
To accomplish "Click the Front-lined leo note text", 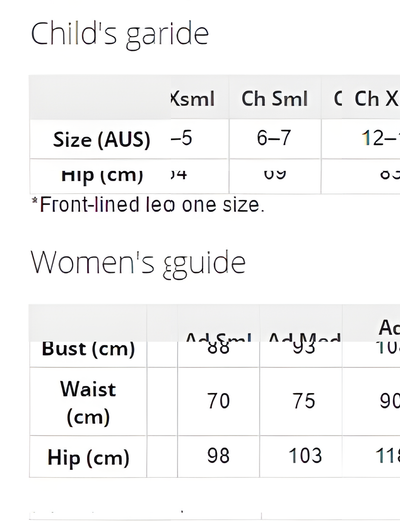I will (148, 204).
